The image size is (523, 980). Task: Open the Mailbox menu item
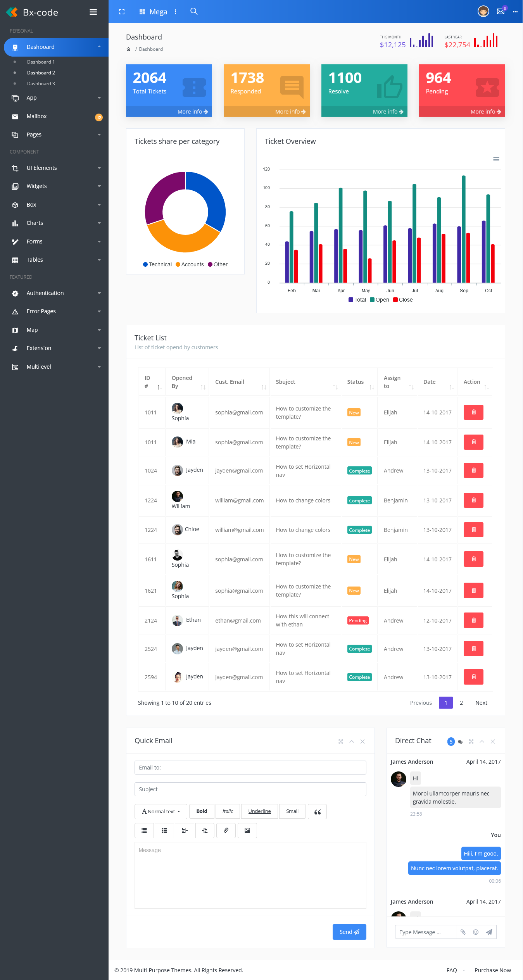37,116
